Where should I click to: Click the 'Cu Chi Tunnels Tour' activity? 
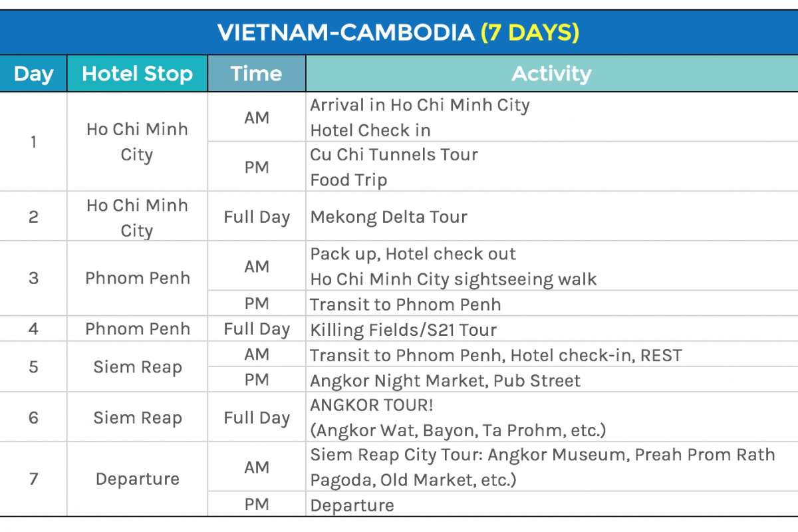(394, 155)
